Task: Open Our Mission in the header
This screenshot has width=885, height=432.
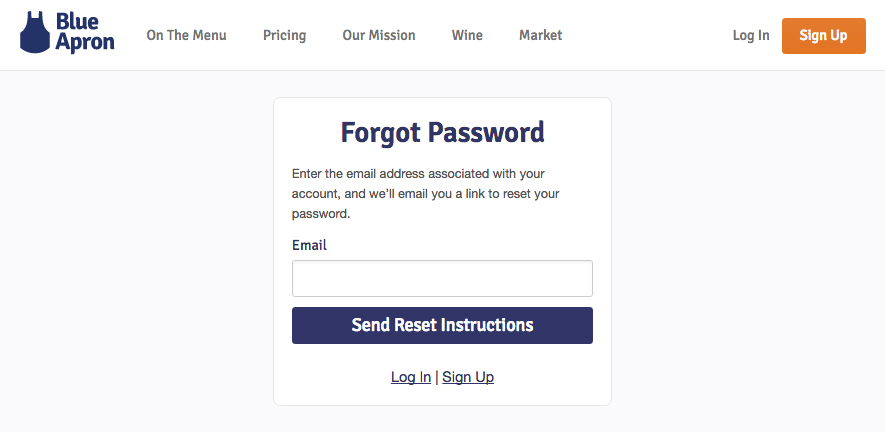Action: point(379,36)
